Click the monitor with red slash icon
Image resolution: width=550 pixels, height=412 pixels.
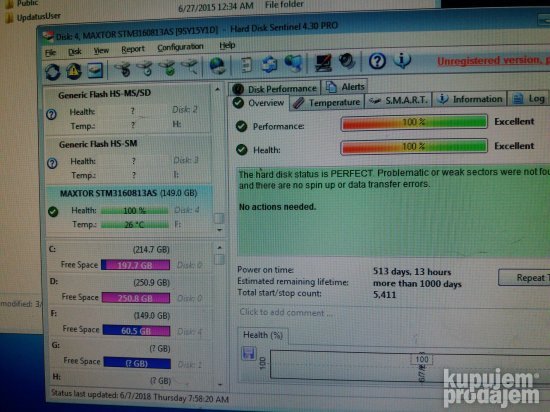pyautogui.click(x=323, y=63)
